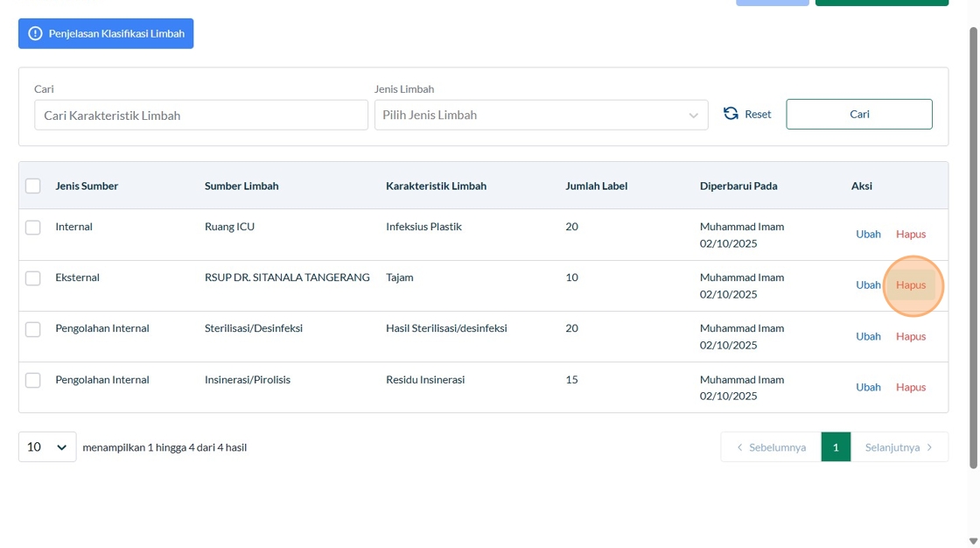Click Ubah for the Ruang ICU row

(868, 234)
